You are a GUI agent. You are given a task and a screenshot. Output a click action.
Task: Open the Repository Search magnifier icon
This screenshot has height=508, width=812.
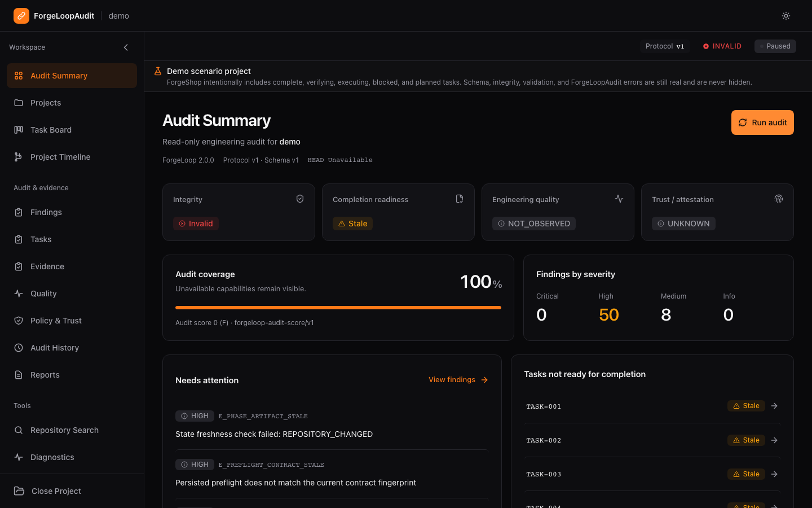(19, 430)
